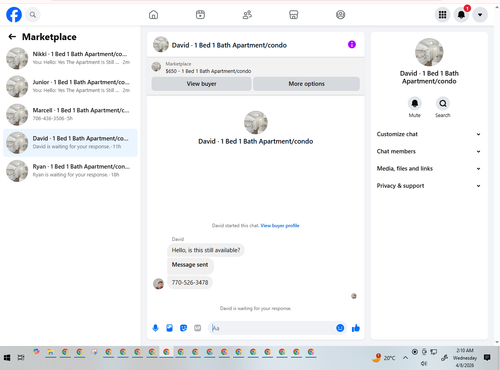Choose a GIF icon

click(198, 328)
